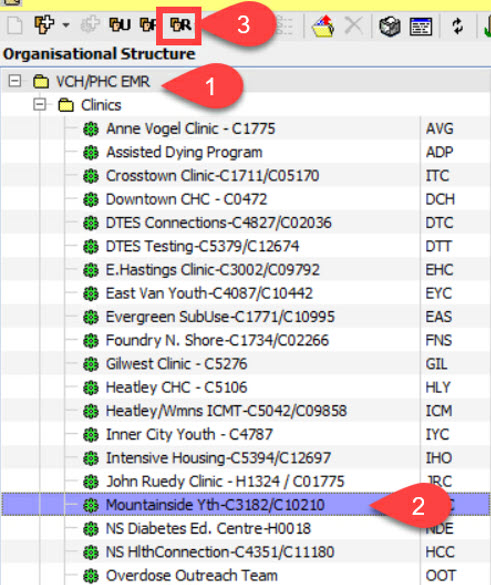Click the blank new document toolbar icon

point(15,25)
